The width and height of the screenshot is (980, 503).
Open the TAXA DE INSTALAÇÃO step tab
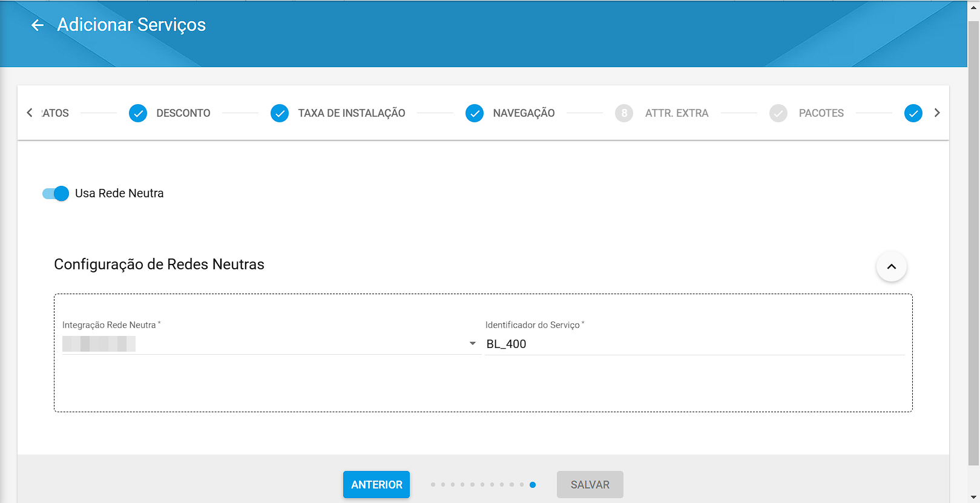click(x=352, y=113)
